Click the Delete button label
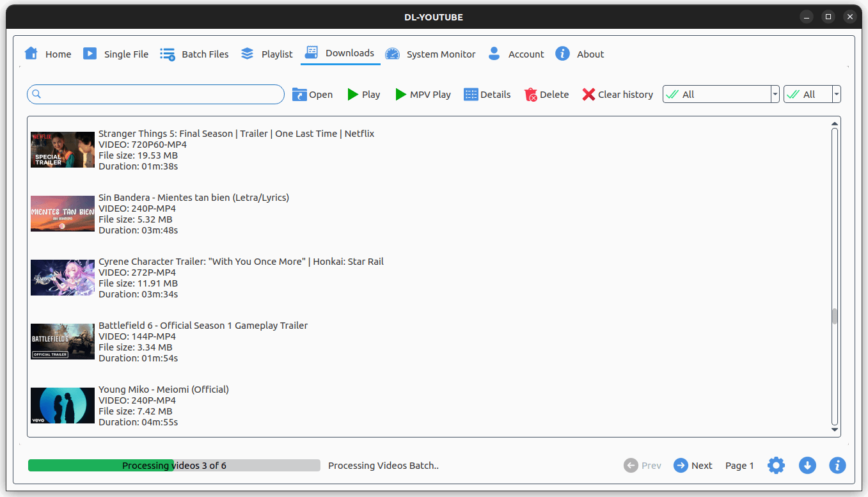The image size is (868, 497). 555,95
